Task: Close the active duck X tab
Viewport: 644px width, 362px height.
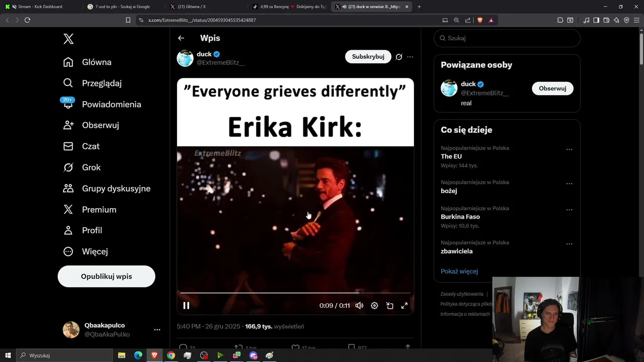Action: click(x=407, y=7)
